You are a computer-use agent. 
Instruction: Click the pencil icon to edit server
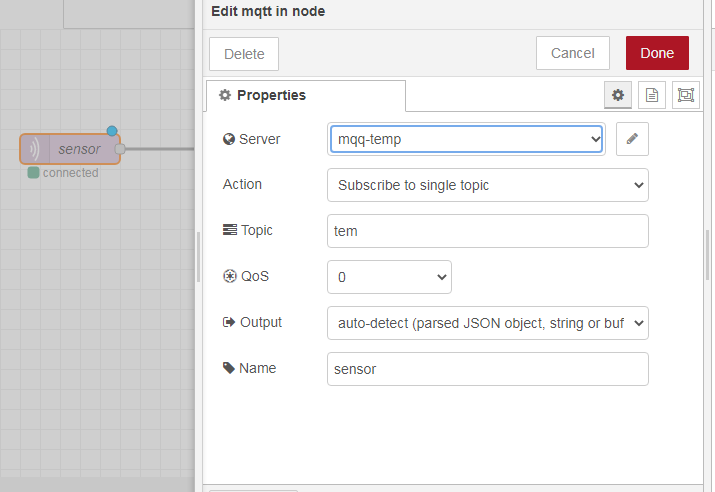632,140
